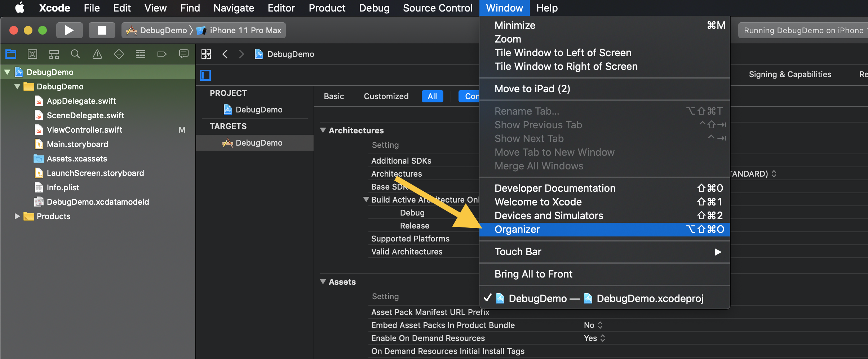Image resolution: width=868 pixels, height=359 pixels.
Task: Choose Minimize in Window menu
Action: coord(605,25)
